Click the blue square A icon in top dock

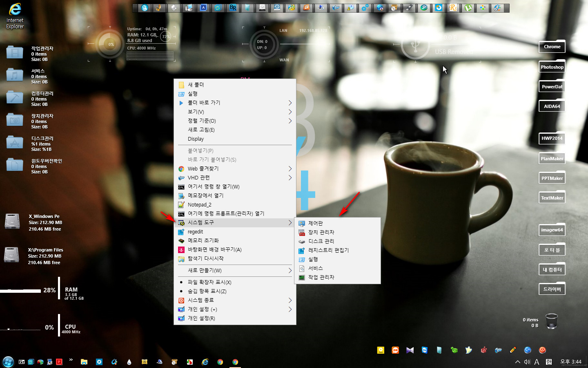pyautogui.click(x=203, y=8)
